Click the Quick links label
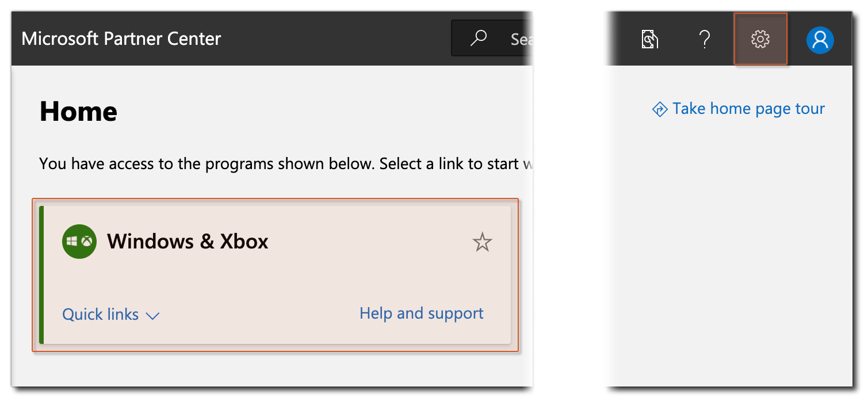This screenshot has width=868, height=398. click(101, 315)
